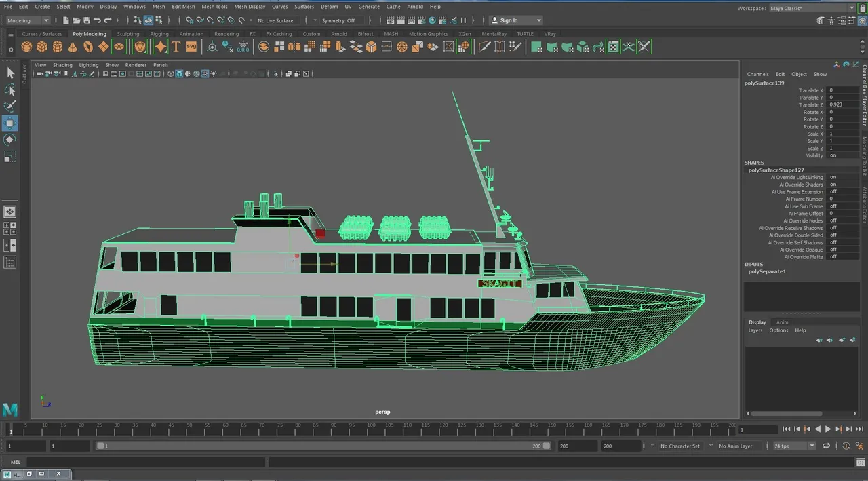The image size is (868, 481).
Task: Open the Layers menu in Layer Editor
Action: point(755,330)
